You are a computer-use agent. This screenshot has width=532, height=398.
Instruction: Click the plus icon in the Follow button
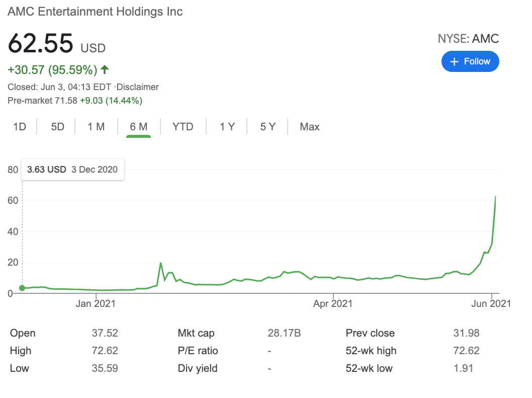[x=455, y=61]
